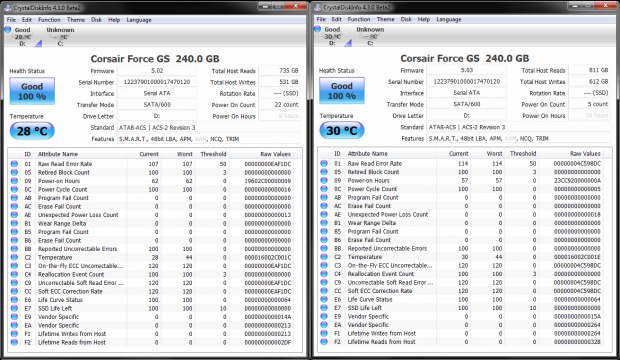This screenshot has width=620, height=360.
Task: Click status icon of Power-on Hours, left
Action: 14,181
